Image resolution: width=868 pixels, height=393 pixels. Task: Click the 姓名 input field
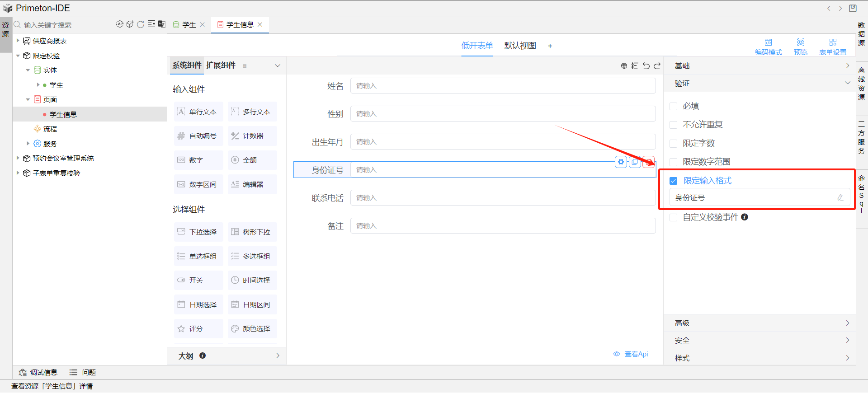coord(503,86)
